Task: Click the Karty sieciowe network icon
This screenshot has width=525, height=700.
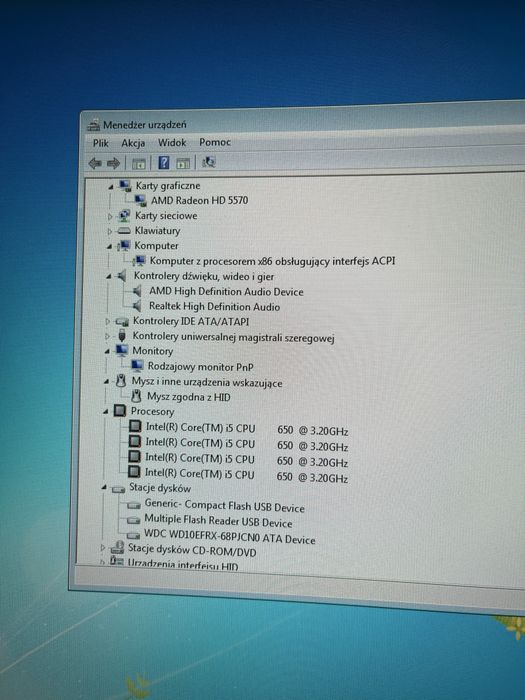Action: point(124,216)
